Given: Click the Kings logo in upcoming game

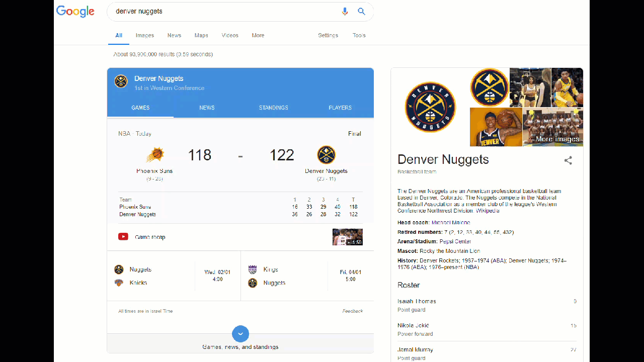Looking at the screenshot, I should click(253, 269).
